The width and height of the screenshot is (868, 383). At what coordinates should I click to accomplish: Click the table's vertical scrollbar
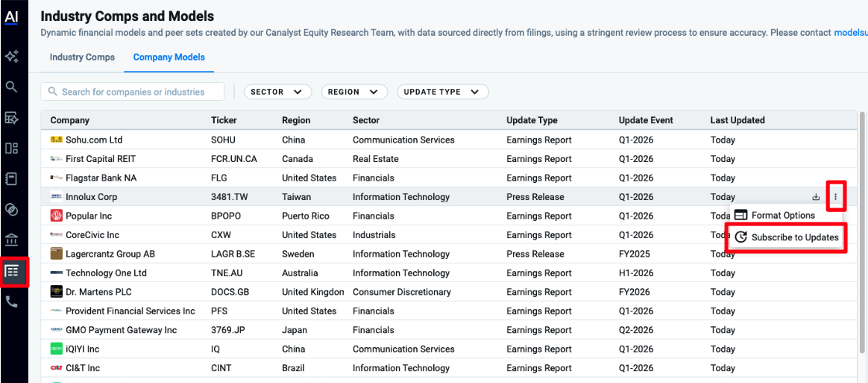tap(861, 231)
